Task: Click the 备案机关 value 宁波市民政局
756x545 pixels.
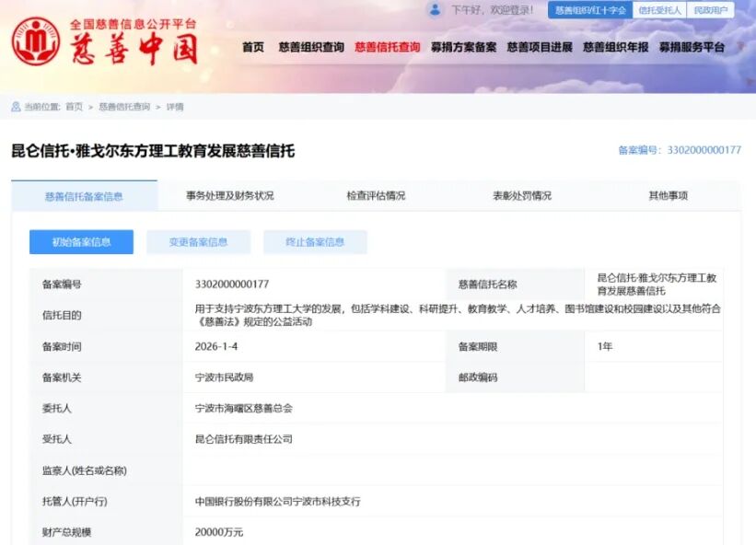Action: [x=224, y=377]
